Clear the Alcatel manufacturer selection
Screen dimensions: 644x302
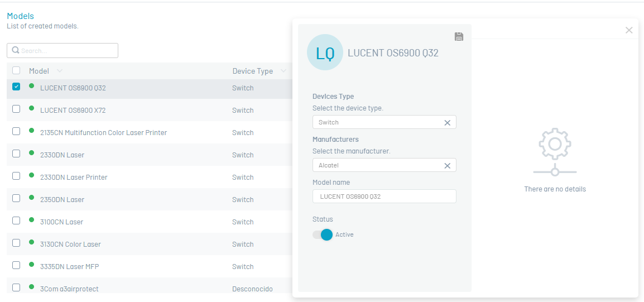(x=447, y=166)
